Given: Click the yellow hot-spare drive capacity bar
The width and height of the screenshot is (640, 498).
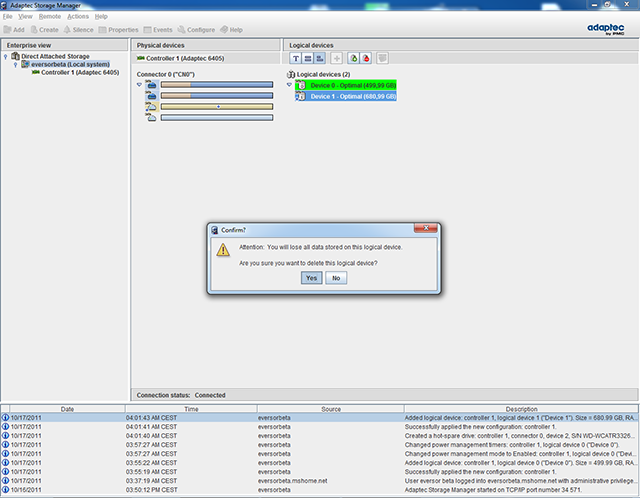Looking at the screenshot, I should pyautogui.click(x=217, y=107).
